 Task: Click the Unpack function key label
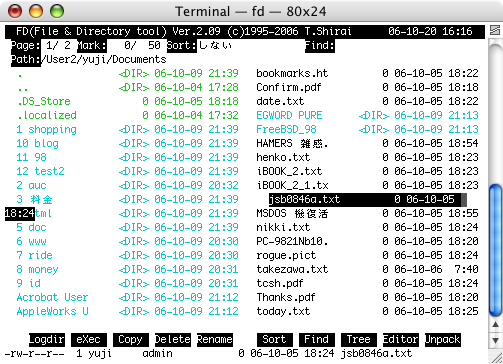coord(443,339)
